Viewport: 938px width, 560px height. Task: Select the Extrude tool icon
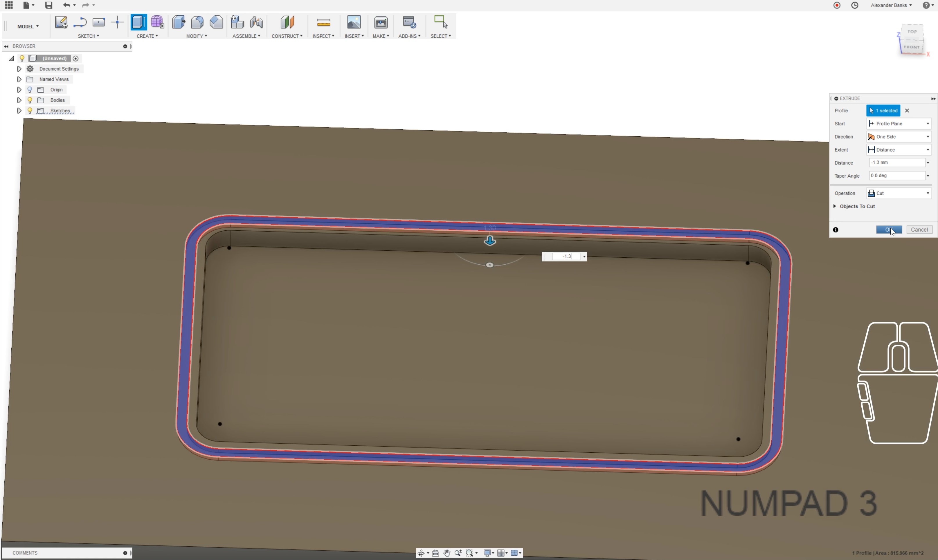[138, 22]
